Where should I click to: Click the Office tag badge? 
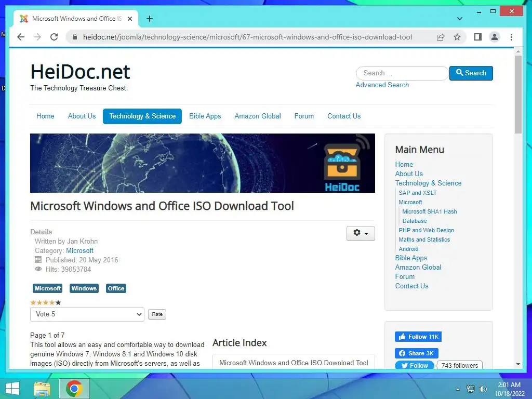point(116,288)
